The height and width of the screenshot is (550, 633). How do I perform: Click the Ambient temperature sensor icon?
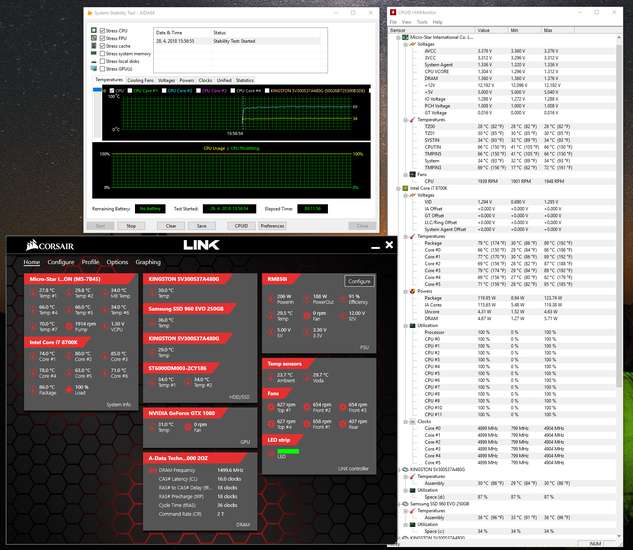[271, 378]
